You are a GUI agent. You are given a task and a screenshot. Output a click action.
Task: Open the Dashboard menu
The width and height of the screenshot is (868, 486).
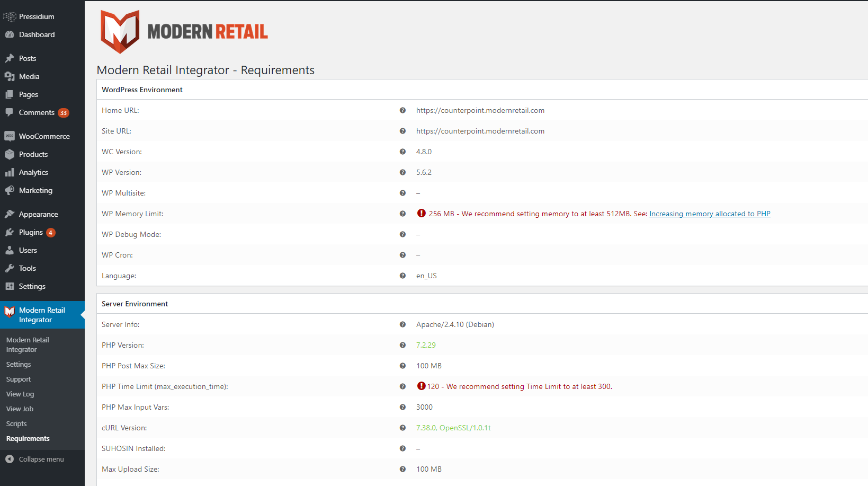coord(42,34)
